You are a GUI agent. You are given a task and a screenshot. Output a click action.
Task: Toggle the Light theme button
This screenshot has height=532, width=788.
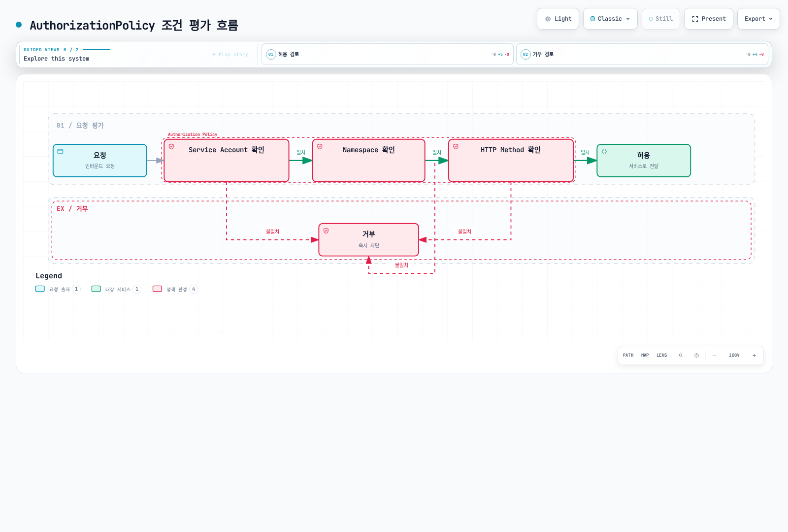tap(558, 19)
